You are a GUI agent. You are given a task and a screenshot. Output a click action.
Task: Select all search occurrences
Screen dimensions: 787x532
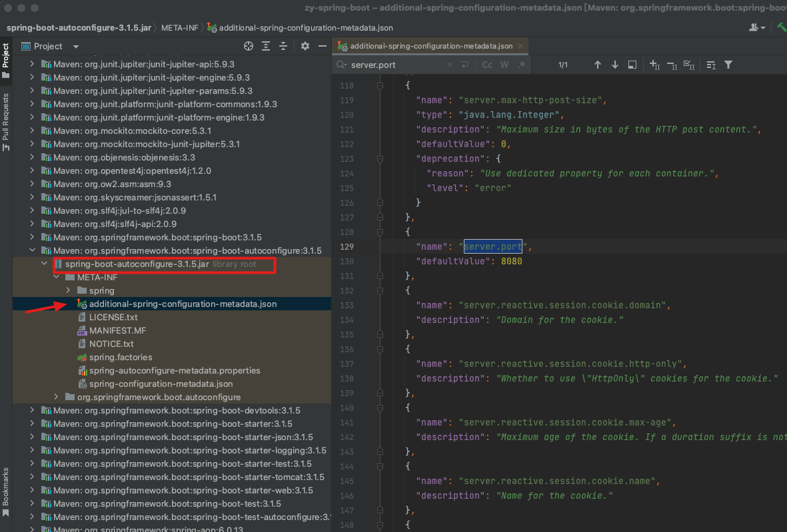click(x=689, y=65)
